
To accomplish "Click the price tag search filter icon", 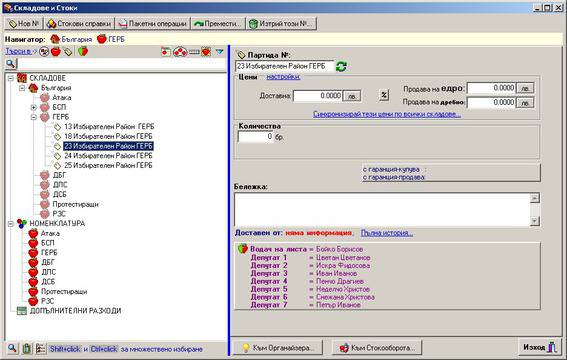I will click(x=68, y=52).
